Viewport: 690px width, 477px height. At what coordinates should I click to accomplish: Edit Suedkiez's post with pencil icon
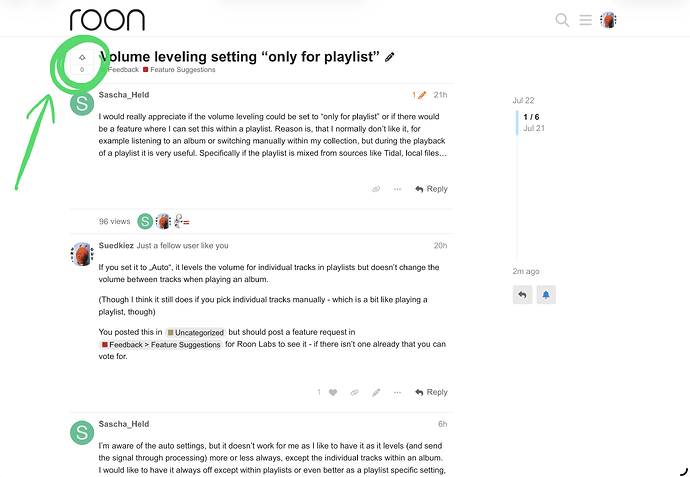coord(376,393)
